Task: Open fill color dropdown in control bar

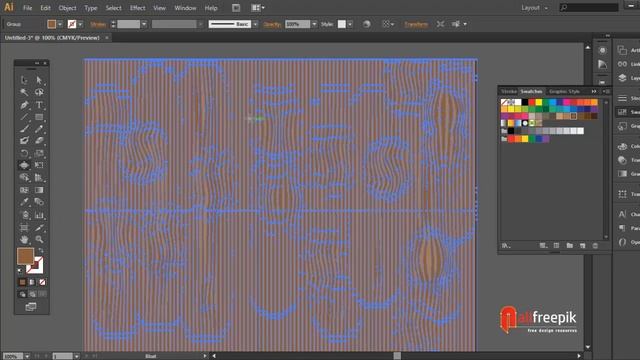Action: (x=60, y=24)
